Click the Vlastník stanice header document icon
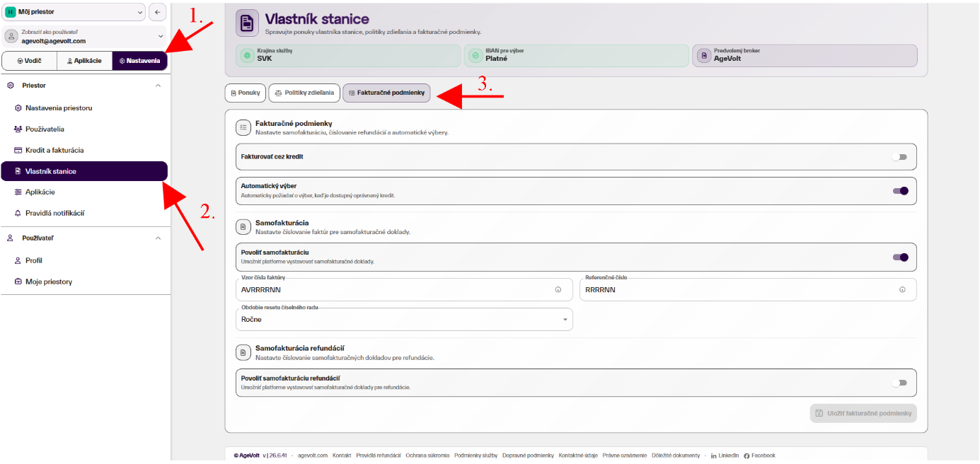This screenshot has width=980, height=464. [247, 23]
